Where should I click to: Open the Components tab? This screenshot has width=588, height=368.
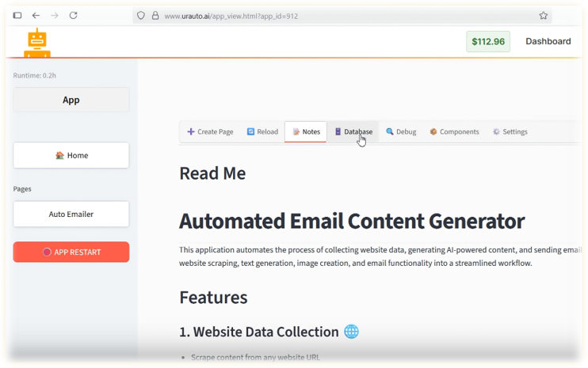point(454,132)
